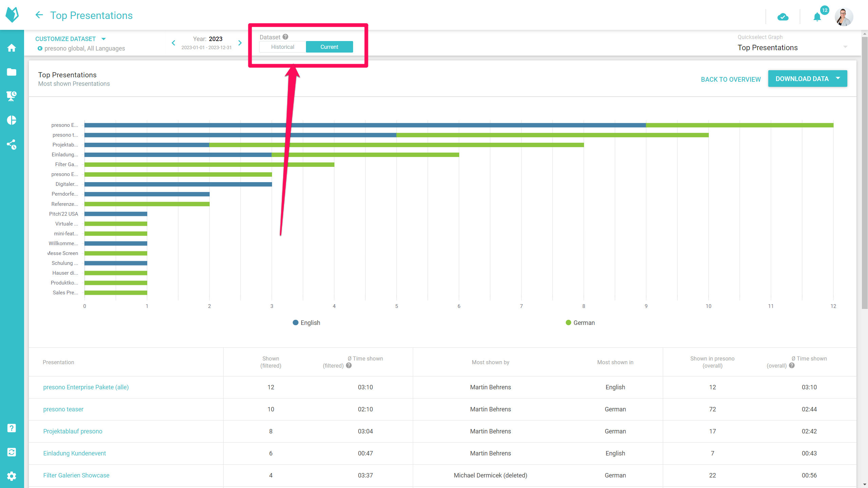Click the Top Presentations page title
This screenshot has height=488, width=868.
click(x=92, y=15)
